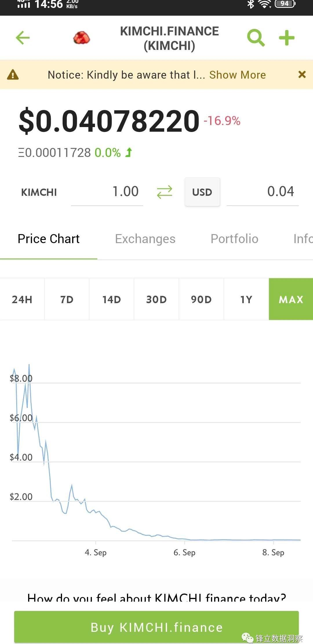Tap the warning triangle icon
Image resolution: width=313 pixels, height=644 pixels.
click(13, 75)
